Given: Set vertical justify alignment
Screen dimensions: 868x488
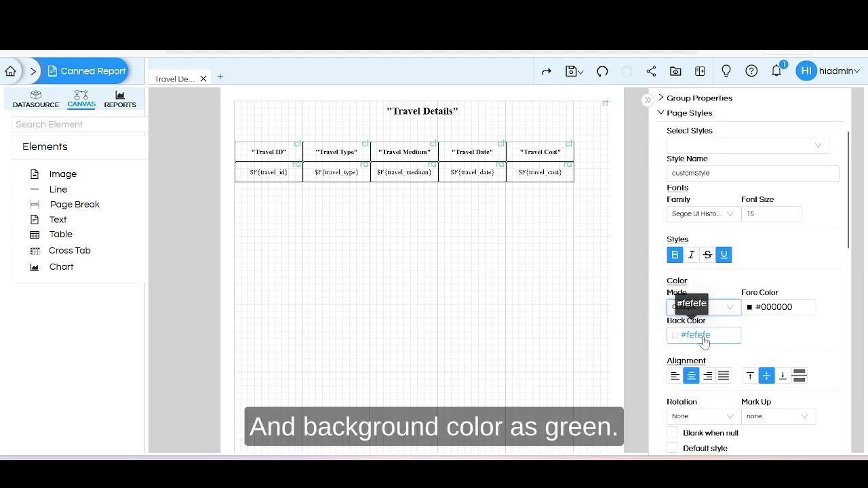Looking at the screenshot, I should [x=799, y=375].
